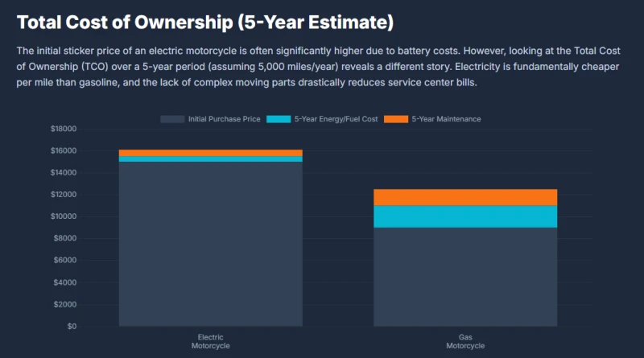Select Gas Motorcycle purchase price bar segment
644x358 pixels.
(x=465, y=277)
